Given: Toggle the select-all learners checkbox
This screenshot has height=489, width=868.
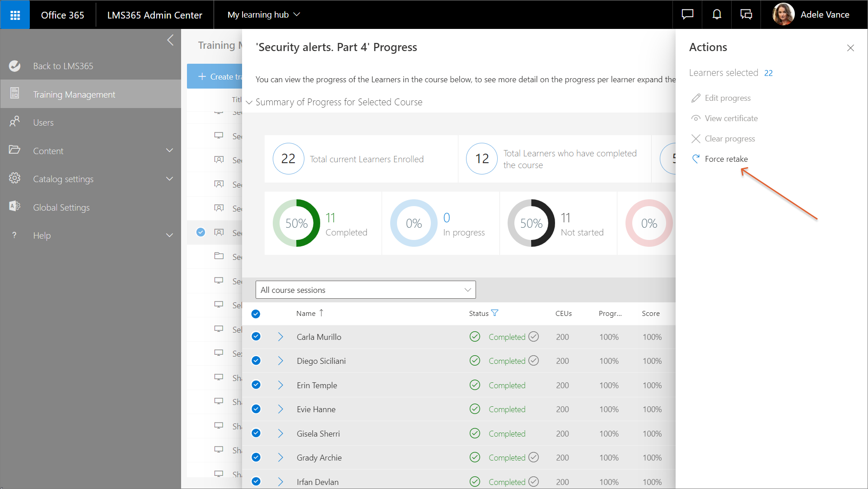Looking at the screenshot, I should [256, 314].
